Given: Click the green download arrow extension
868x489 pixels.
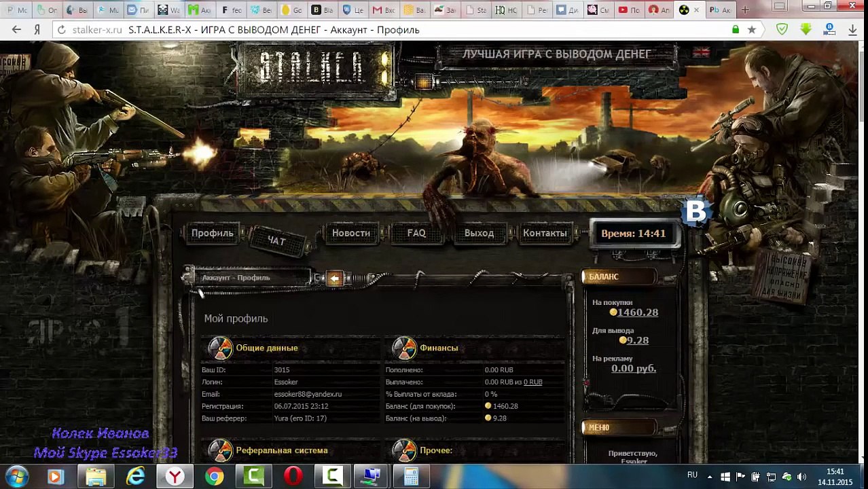Looking at the screenshot, I should 806,29.
